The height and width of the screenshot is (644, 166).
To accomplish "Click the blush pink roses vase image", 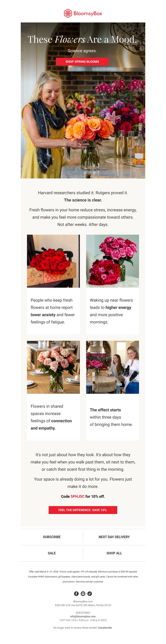I will [x=53, y=367].
